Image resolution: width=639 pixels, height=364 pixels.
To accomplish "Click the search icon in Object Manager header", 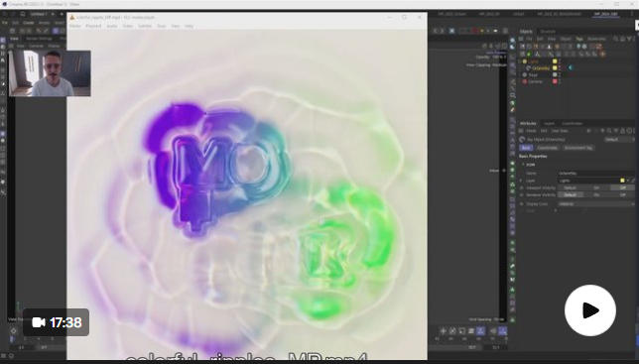I will point(616,39).
